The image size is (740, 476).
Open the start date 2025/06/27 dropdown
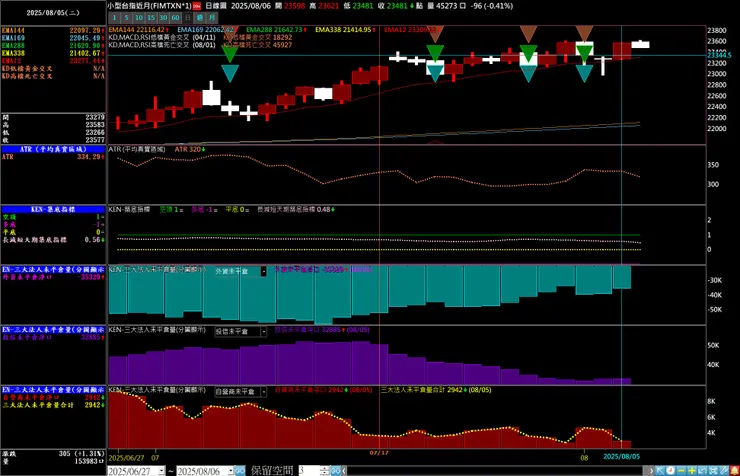(161, 470)
